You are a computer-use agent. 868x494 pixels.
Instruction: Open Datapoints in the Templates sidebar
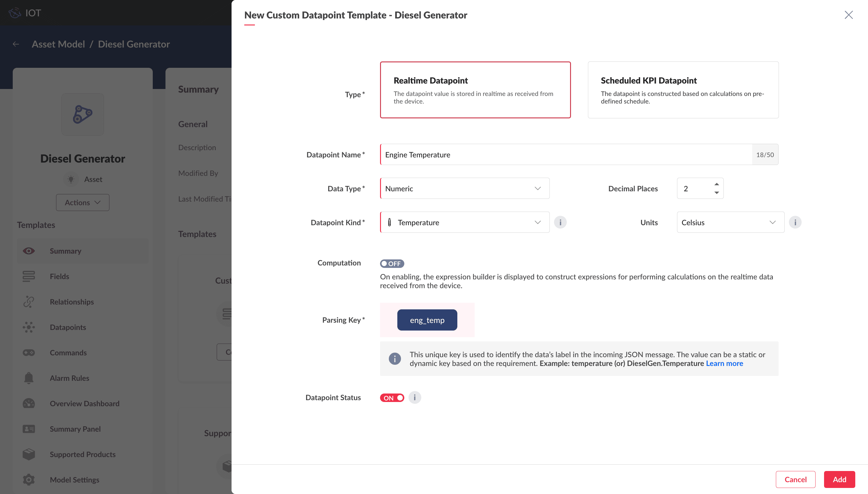(x=68, y=327)
